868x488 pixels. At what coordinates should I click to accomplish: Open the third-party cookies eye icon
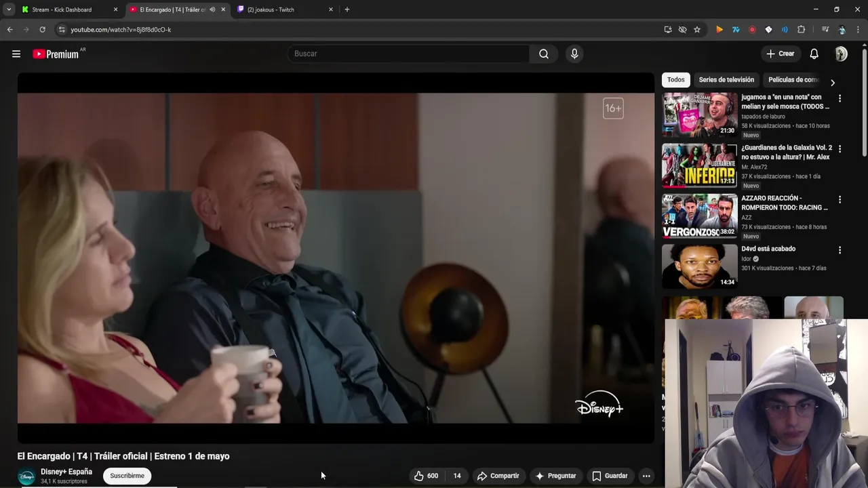coord(682,30)
